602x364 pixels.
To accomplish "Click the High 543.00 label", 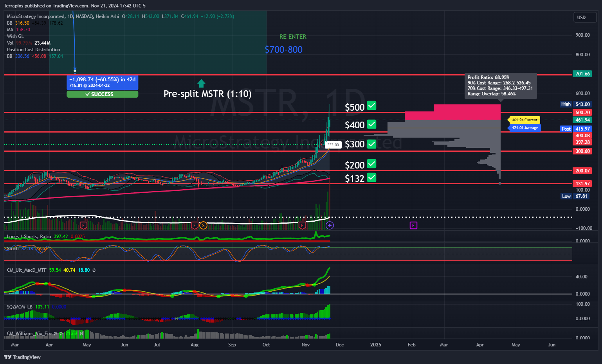I will 576,104.
